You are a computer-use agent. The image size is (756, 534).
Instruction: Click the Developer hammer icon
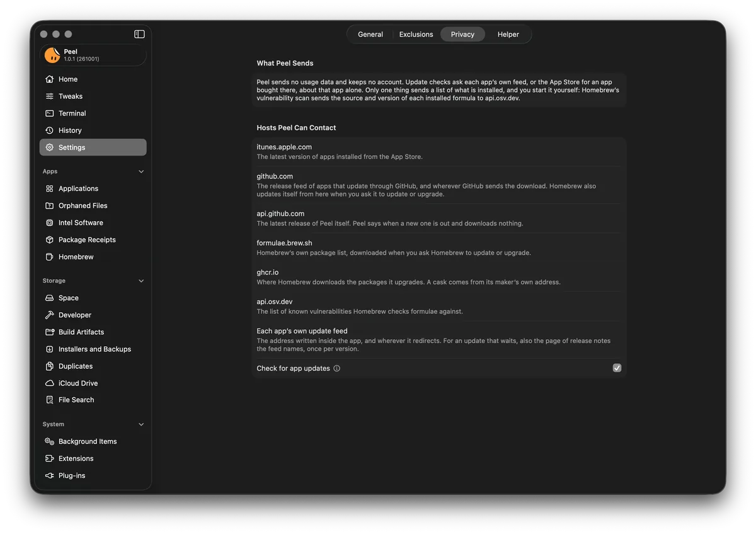point(50,315)
